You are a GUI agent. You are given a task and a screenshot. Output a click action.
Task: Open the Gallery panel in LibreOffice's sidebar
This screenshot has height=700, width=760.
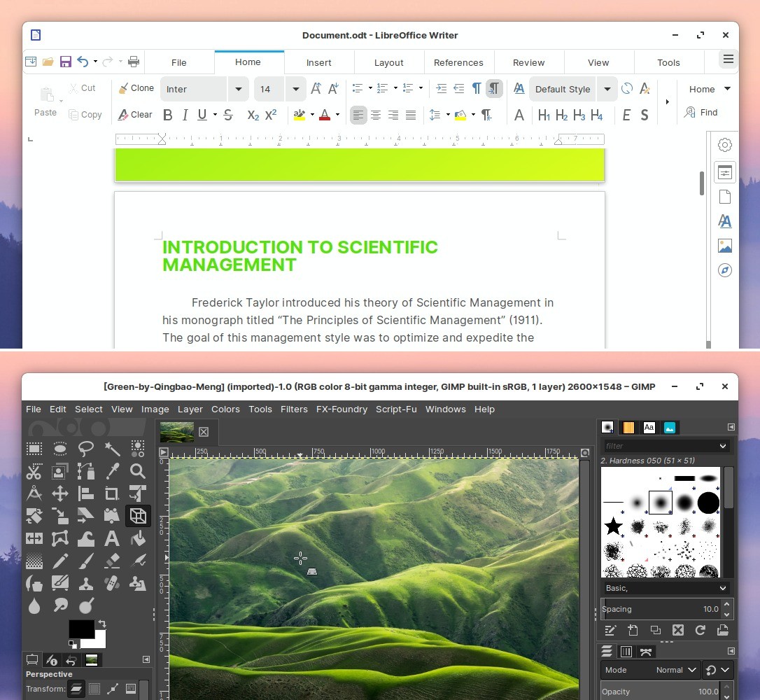point(724,245)
